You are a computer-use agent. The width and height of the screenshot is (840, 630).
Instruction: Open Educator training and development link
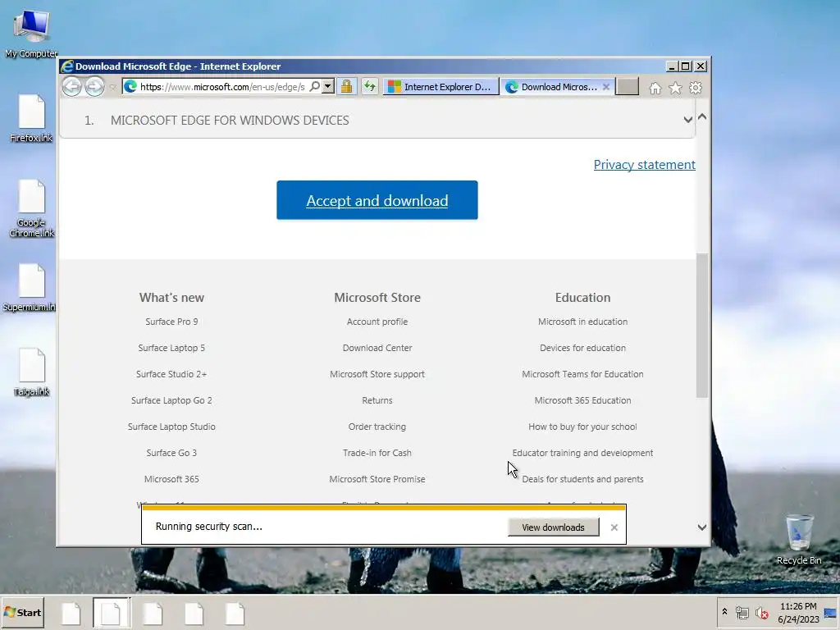(x=583, y=453)
